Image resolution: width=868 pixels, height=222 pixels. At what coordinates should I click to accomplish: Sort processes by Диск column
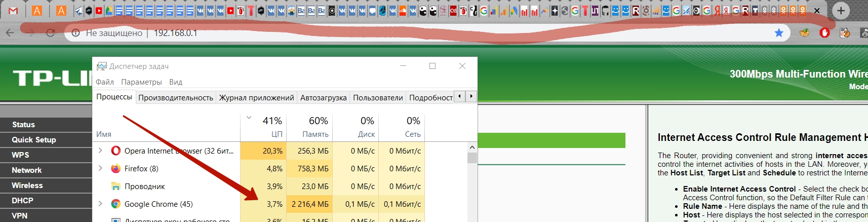click(356, 127)
